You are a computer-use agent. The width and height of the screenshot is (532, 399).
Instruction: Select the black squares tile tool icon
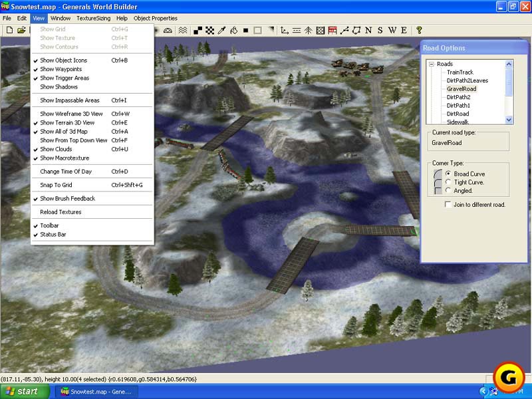click(198, 31)
